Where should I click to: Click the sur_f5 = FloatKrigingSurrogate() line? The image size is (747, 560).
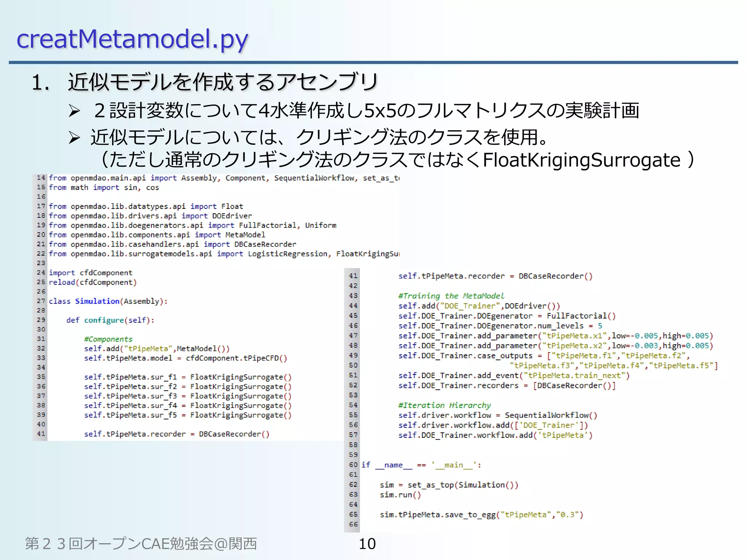tap(188, 415)
